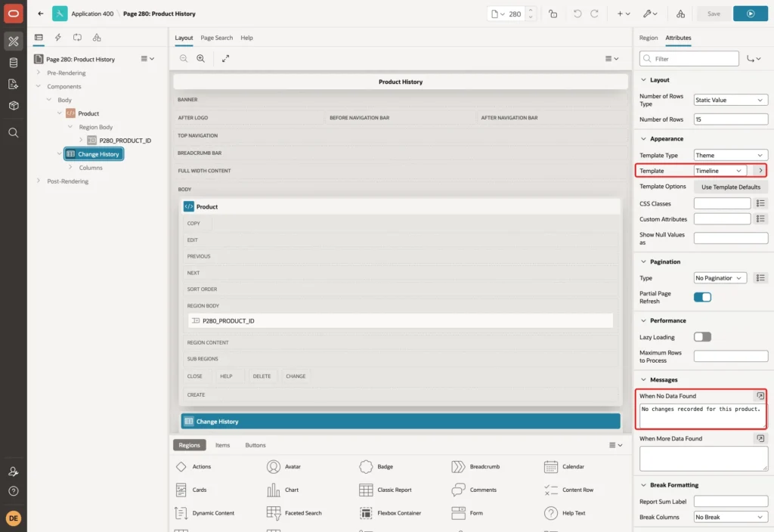Open the Template Type dropdown
774x532 pixels.
(731, 155)
